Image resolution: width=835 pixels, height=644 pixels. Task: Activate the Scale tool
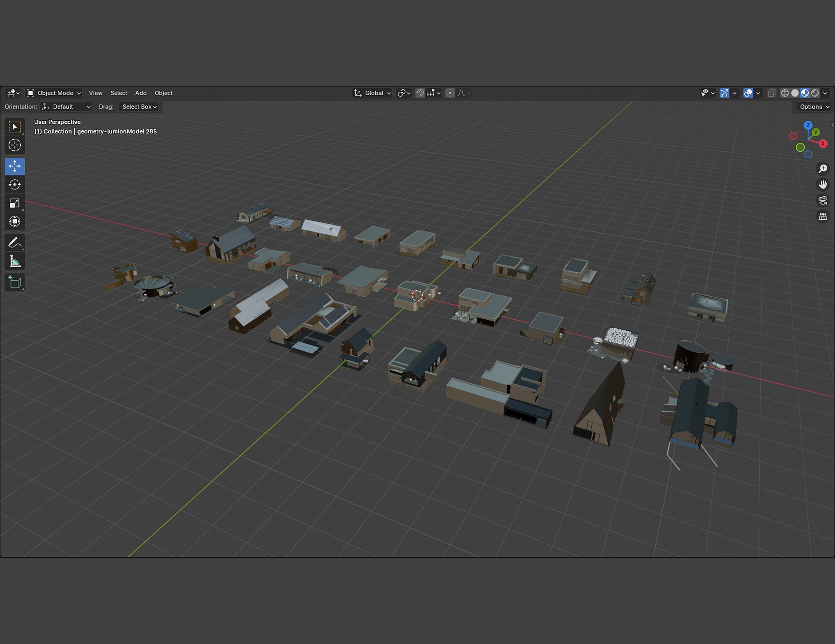(15, 203)
